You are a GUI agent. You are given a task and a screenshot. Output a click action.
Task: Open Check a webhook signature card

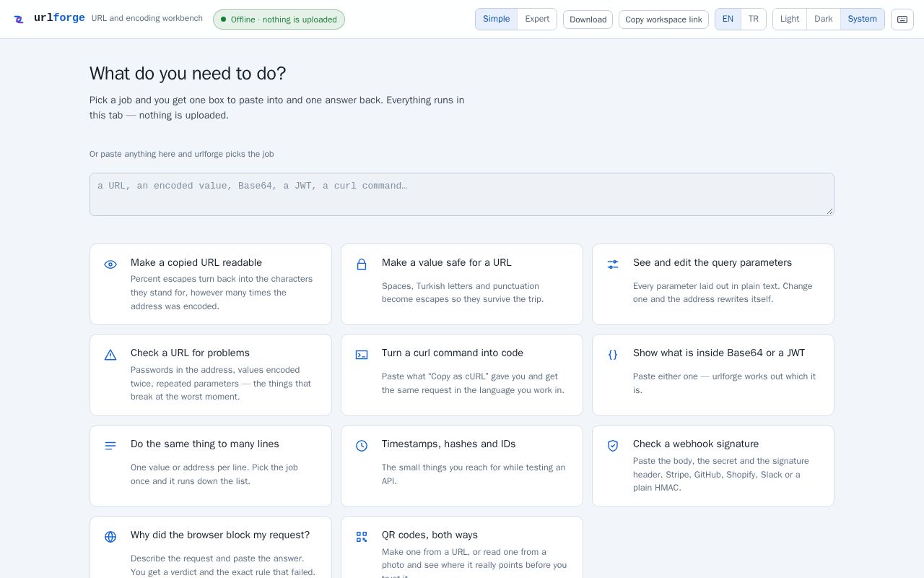[x=713, y=466]
